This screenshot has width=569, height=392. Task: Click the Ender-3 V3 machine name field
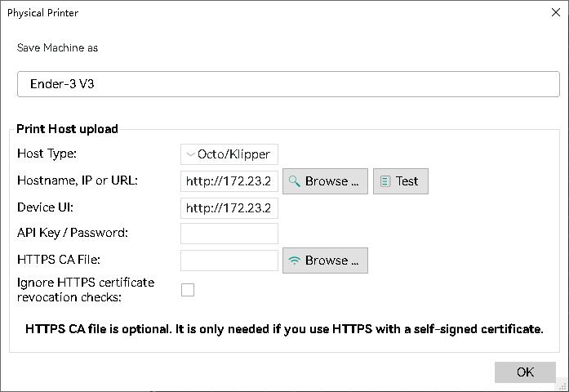[288, 84]
